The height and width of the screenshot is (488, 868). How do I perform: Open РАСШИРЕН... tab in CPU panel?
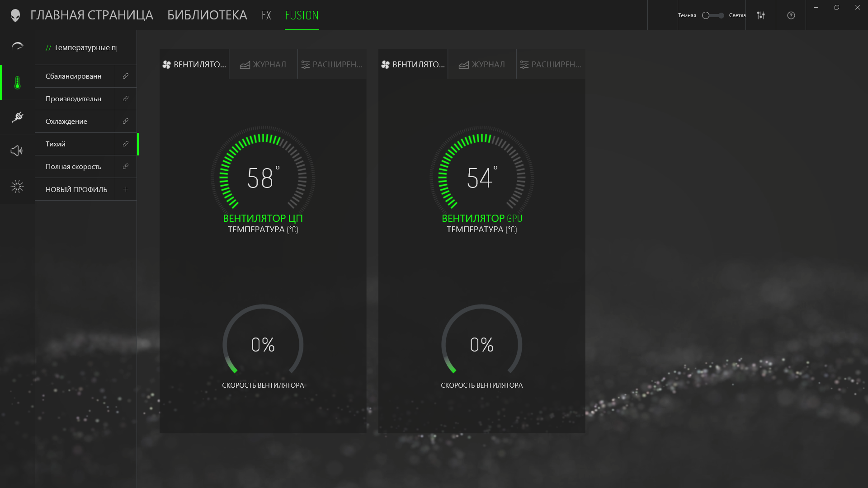(x=332, y=65)
